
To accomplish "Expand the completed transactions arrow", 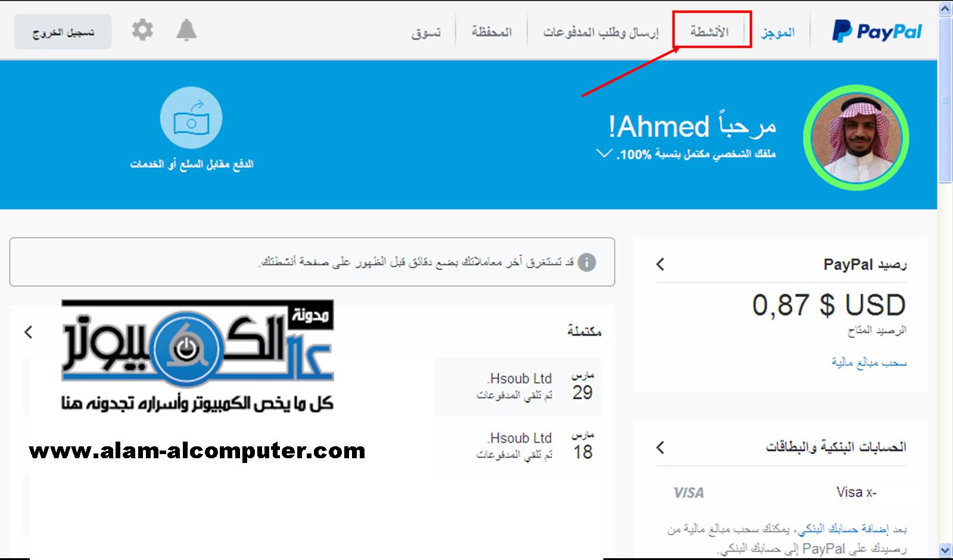I will pos(29,332).
